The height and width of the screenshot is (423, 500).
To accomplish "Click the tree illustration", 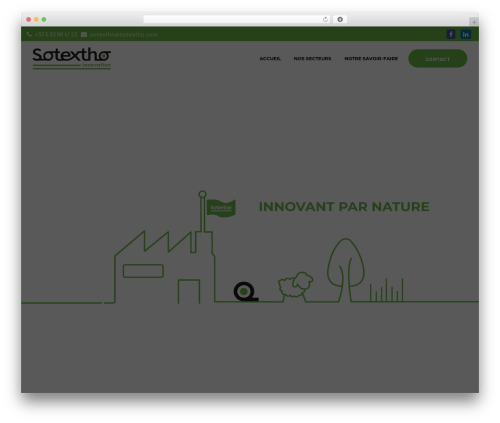I will point(346,270).
